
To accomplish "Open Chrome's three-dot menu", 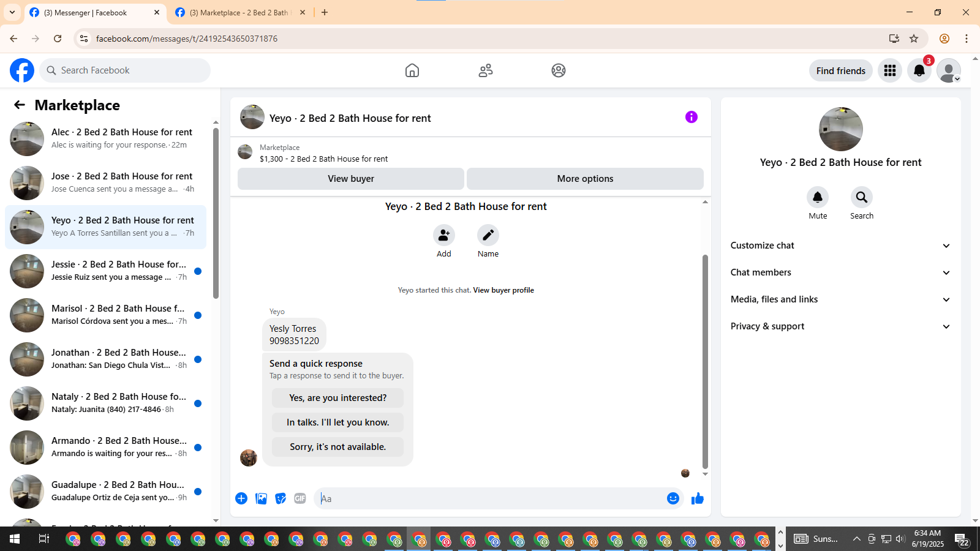I will 967,39.
